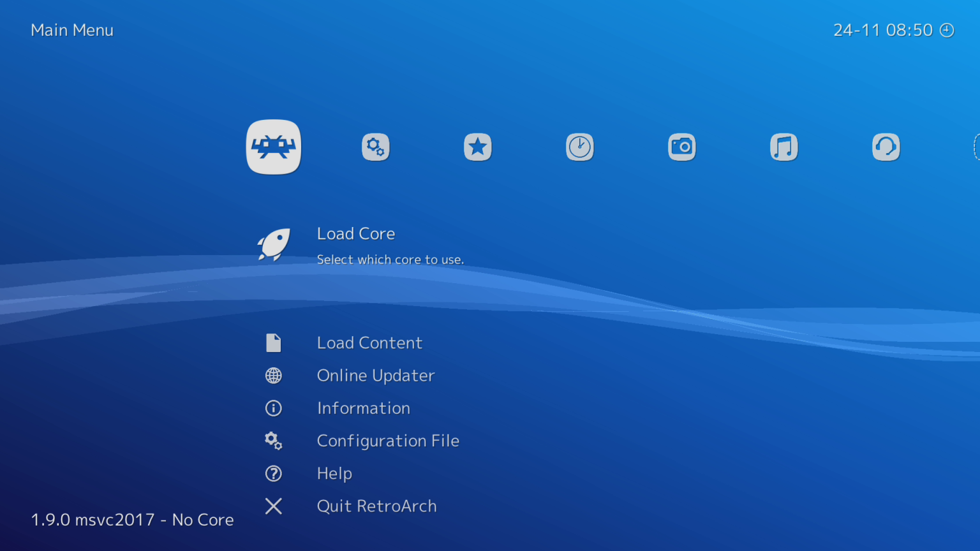Click the 1.9.0 msvc2017 version label
Viewport: 980px width, 551px height.
(132, 519)
